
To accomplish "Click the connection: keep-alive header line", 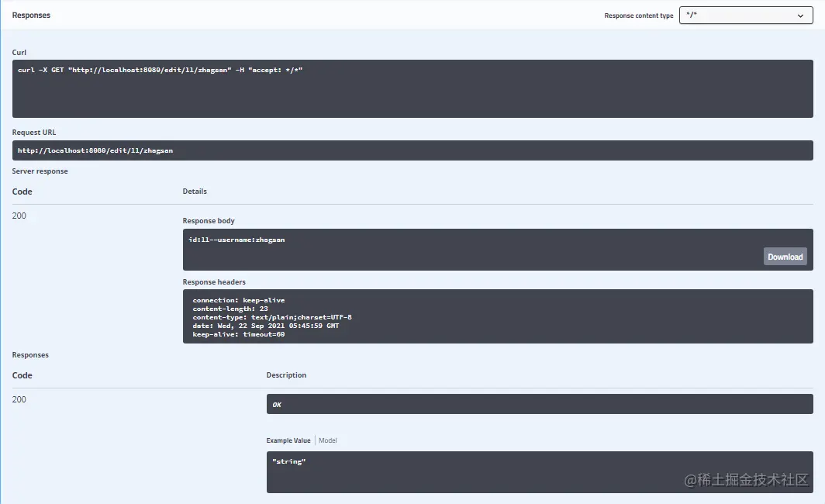I will pos(238,300).
